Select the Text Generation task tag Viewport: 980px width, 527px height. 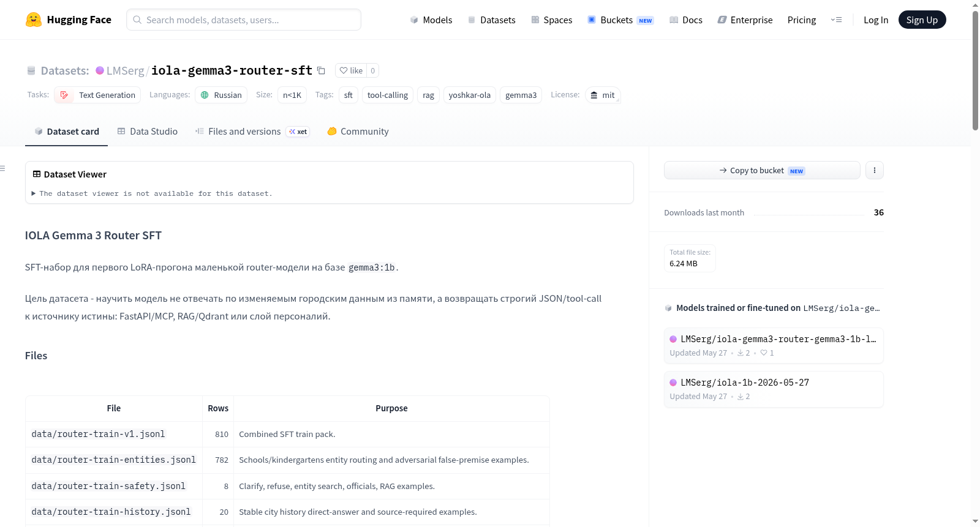click(97, 95)
